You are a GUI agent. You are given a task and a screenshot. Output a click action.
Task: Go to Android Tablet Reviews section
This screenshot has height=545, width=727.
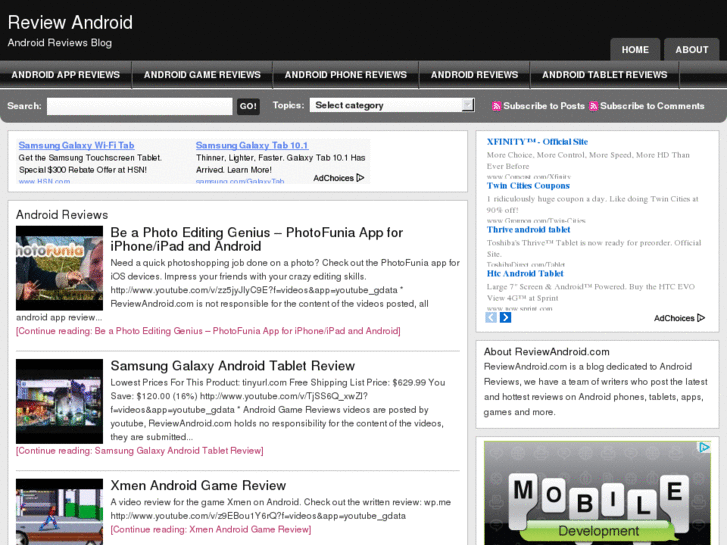(604, 75)
